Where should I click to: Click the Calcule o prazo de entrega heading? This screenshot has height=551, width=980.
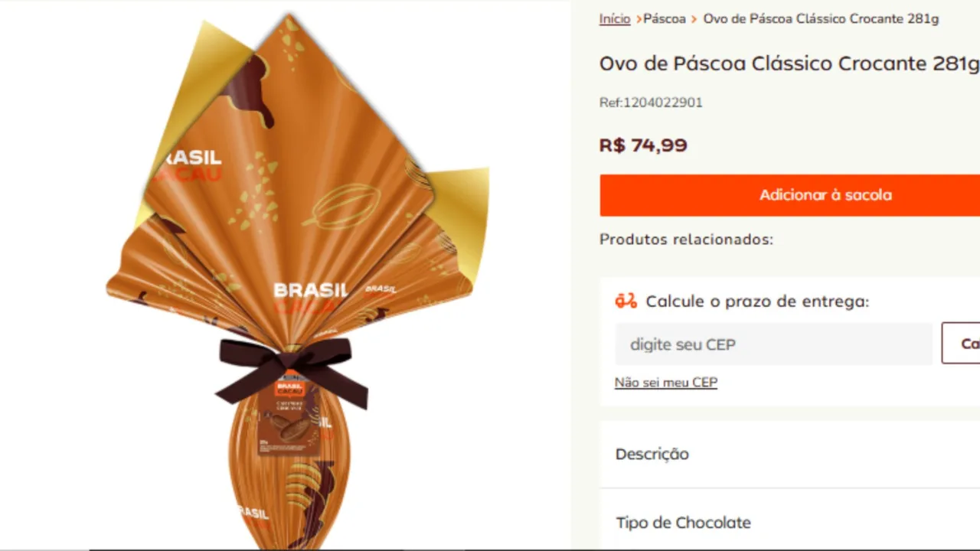click(x=757, y=301)
